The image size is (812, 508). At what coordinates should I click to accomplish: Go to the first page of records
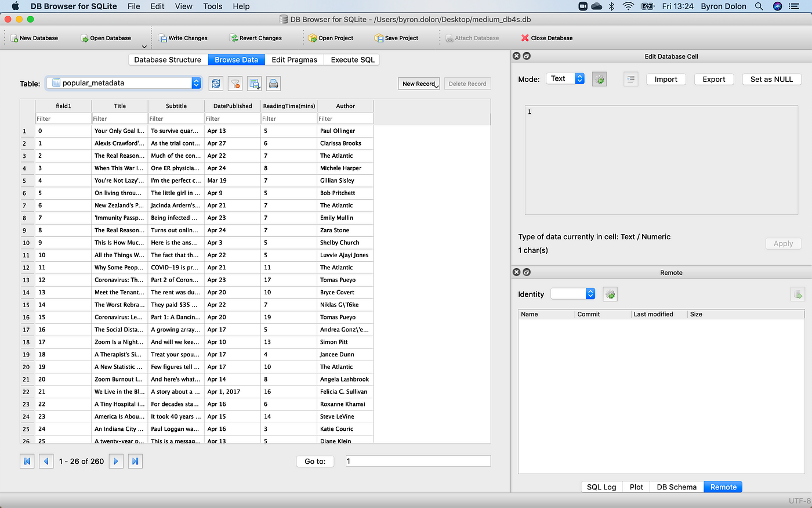(27, 461)
